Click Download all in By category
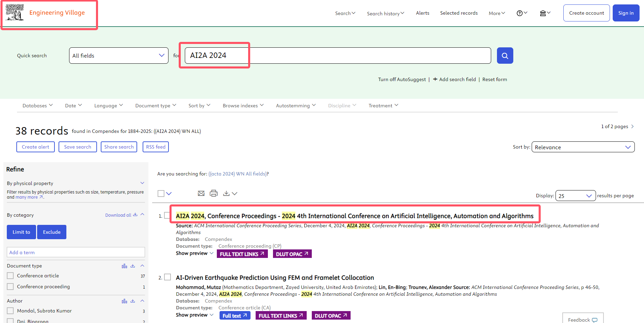 (121, 215)
